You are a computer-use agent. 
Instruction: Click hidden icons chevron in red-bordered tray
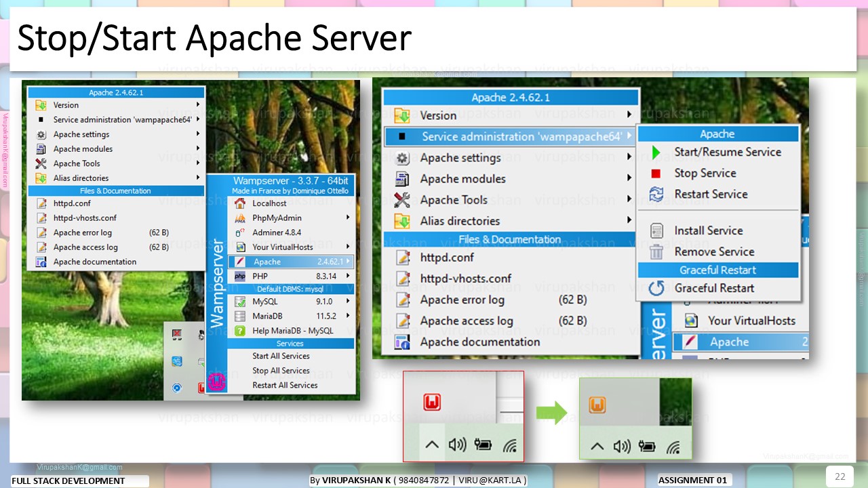click(x=431, y=445)
